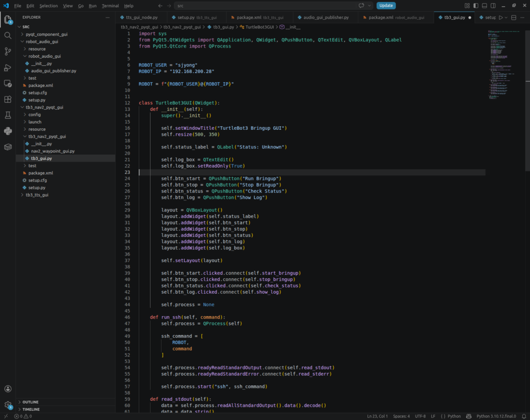Click the Explorer more actions ellipsis
This screenshot has height=420, width=530.
click(x=108, y=17)
